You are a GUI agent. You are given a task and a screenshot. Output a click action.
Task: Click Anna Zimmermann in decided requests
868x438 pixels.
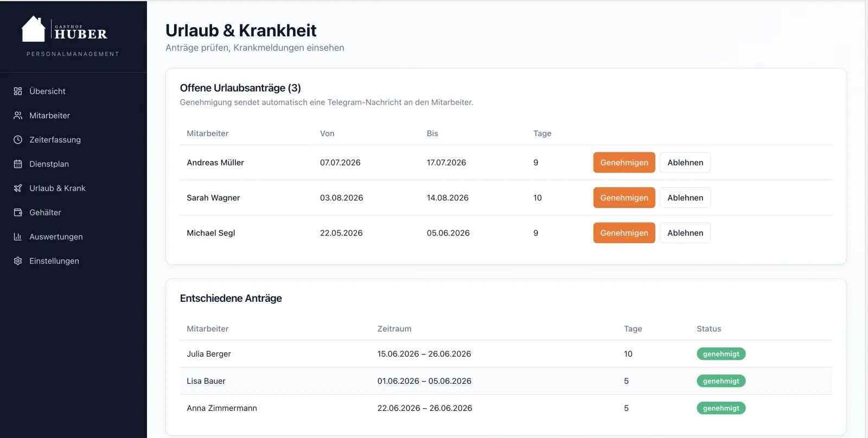222,408
